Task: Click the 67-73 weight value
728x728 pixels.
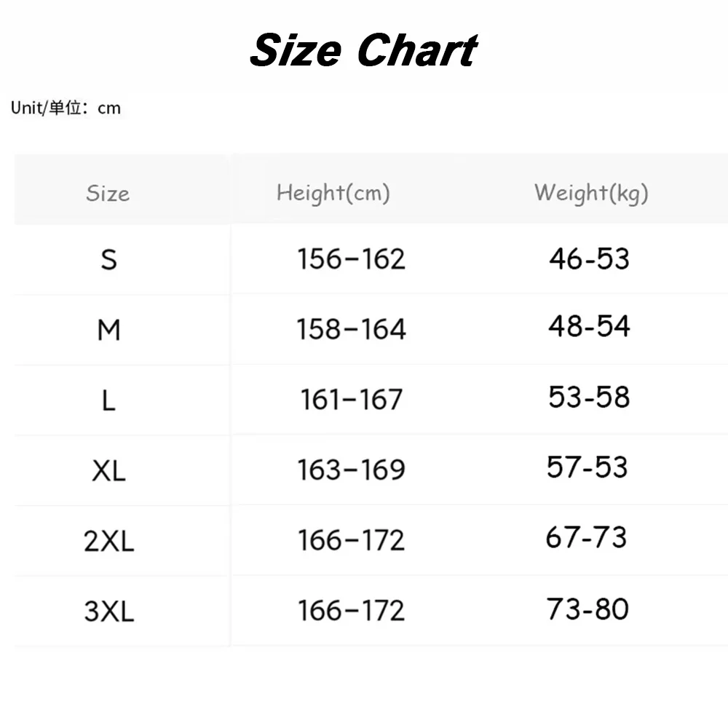Action: click(x=586, y=537)
